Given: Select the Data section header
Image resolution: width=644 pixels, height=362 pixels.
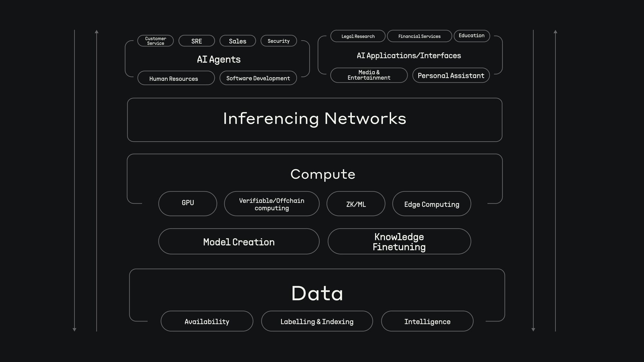Looking at the screenshot, I should coord(317,292).
